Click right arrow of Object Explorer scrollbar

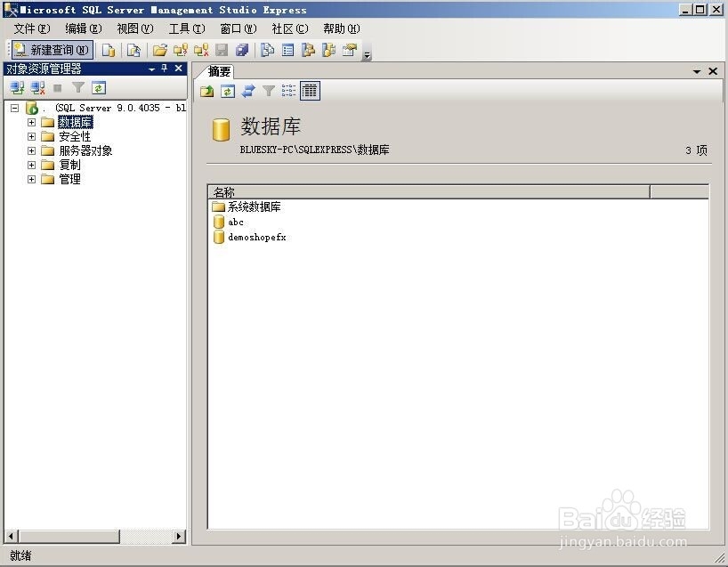pyautogui.click(x=179, y=536)
